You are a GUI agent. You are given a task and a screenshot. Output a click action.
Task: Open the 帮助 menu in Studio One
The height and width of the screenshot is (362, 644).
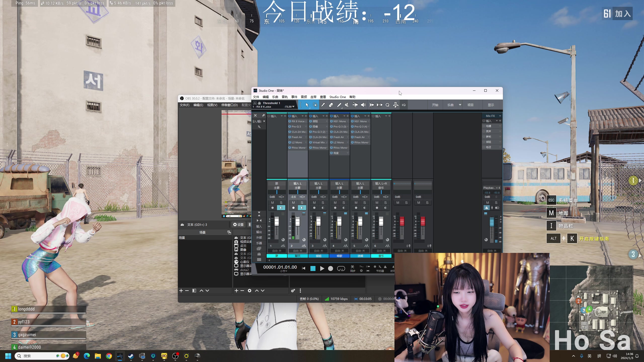(x=352, y=97)
